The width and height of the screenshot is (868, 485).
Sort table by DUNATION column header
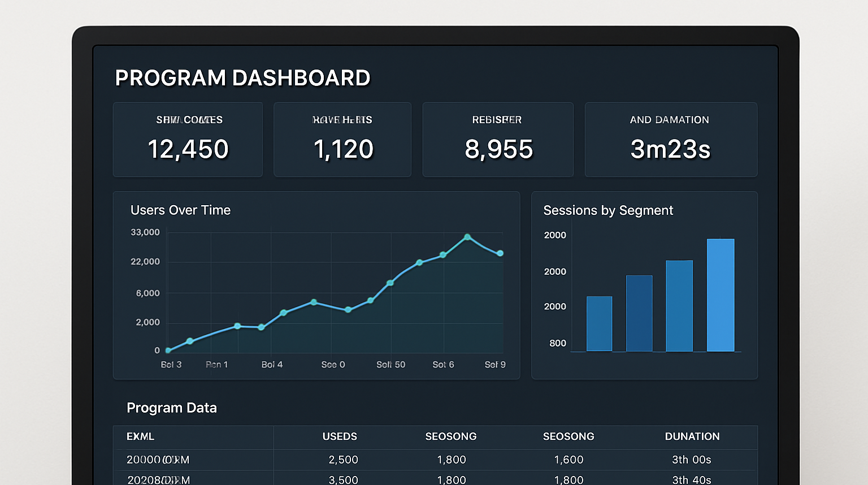(692, 436)
